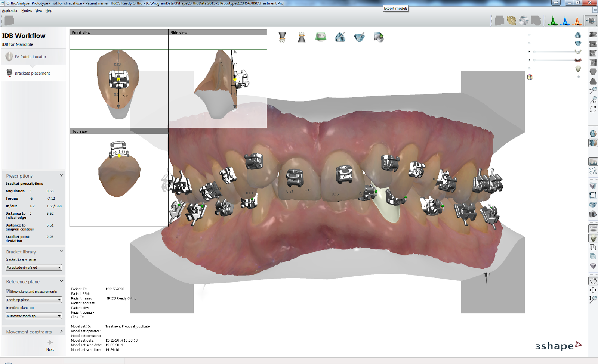Collapse the Prescriptions section
The width and height of the screenshot is (598, 364).
61,175
